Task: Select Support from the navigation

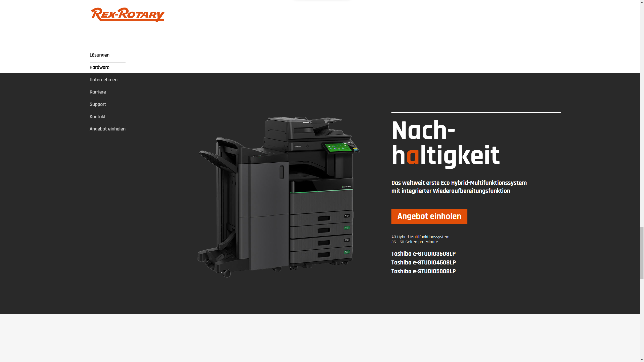Action: tap(98, 104)
